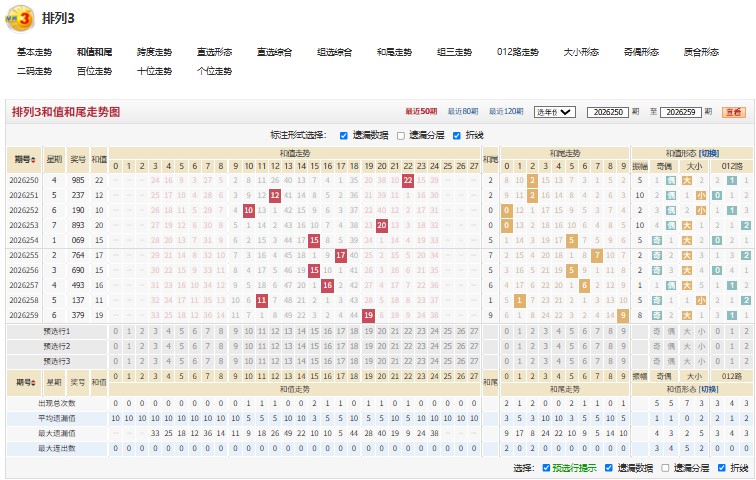Select number 13 in 预选行1 row
The height and width of the screenshot is (480, 756).
(288, 332)
